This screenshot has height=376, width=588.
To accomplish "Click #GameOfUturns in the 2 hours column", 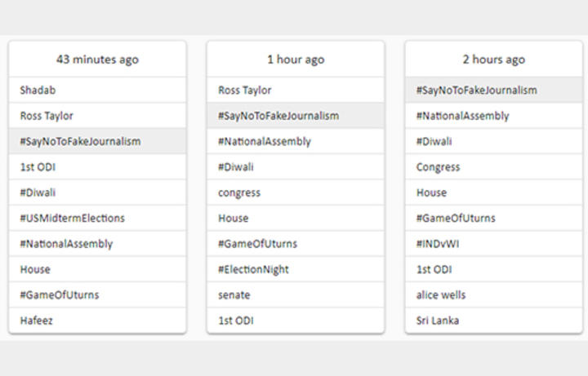I will pos(456,219).
